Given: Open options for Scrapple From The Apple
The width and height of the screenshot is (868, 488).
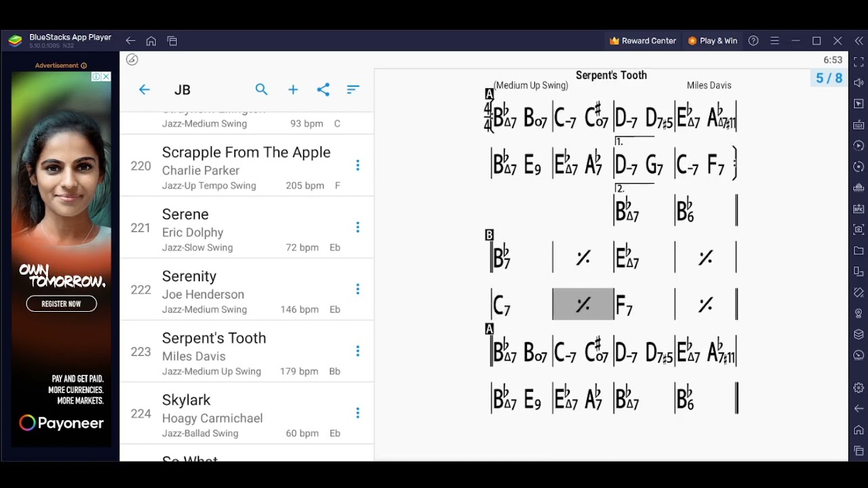Looking at the screenshot, I should coord(357,165).
